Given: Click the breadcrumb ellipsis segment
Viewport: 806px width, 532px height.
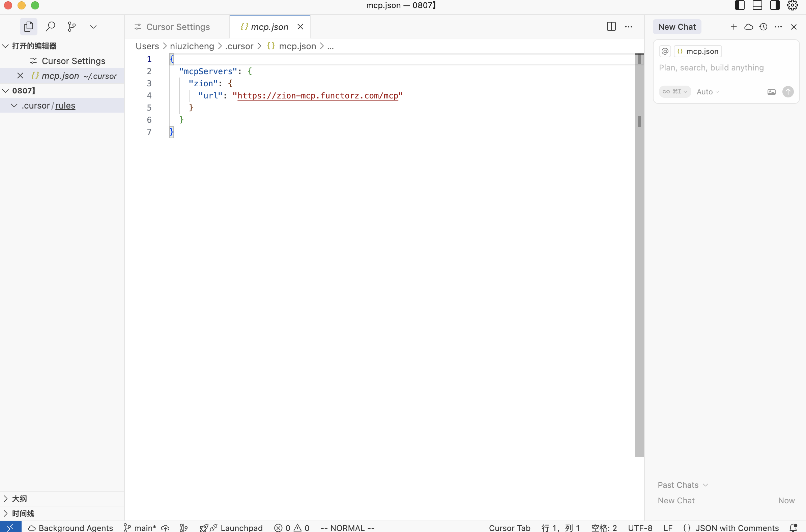Looking at the screenshot, I should 330,46.
